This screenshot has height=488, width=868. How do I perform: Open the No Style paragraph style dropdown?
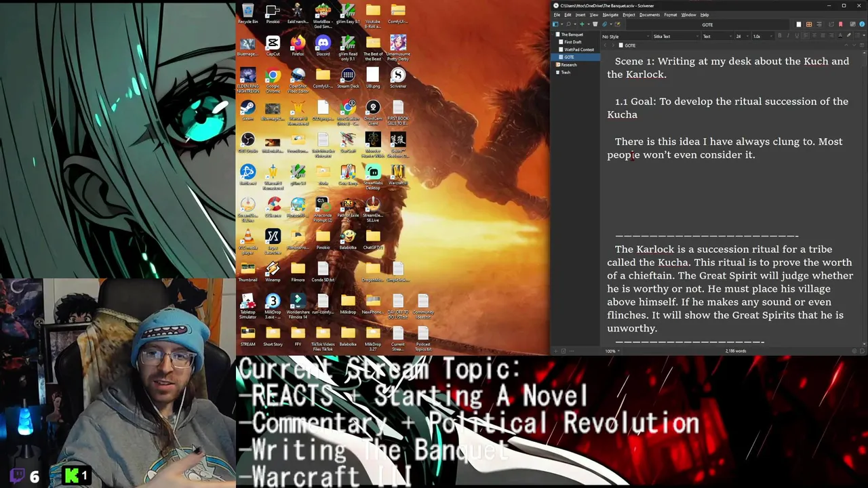626,37
